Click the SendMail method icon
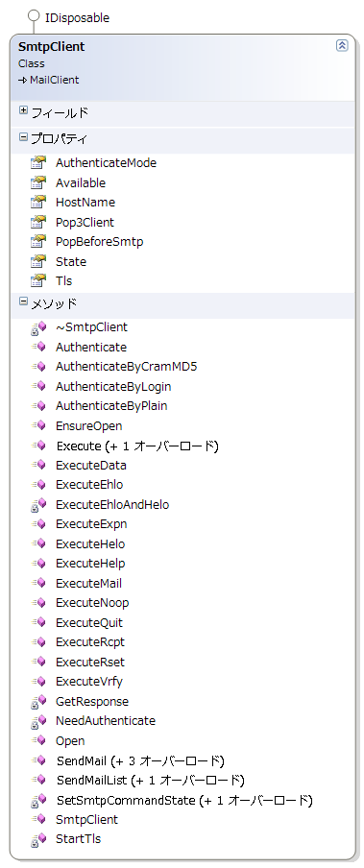The height and width of the screenshot is (868, 364). tap(38, 760)
